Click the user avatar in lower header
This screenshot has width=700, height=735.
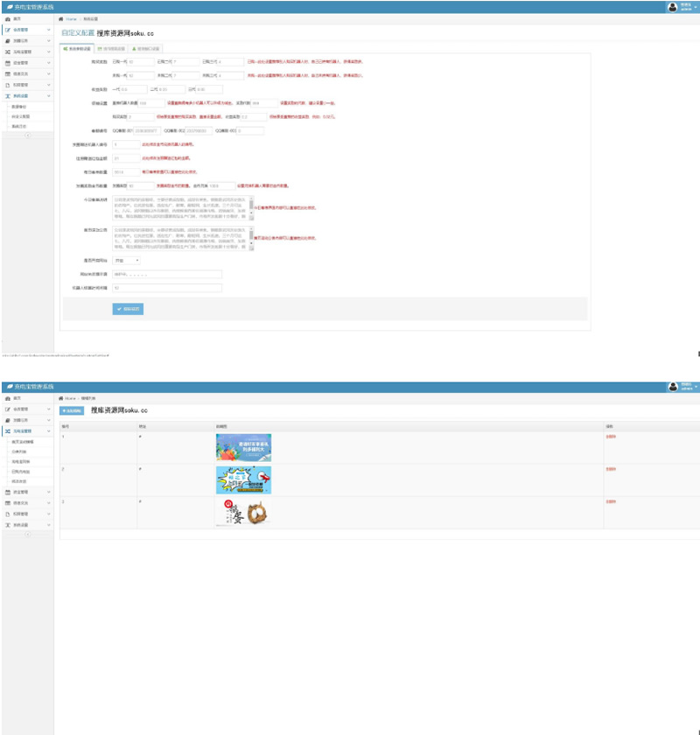[x=672, y=387]
